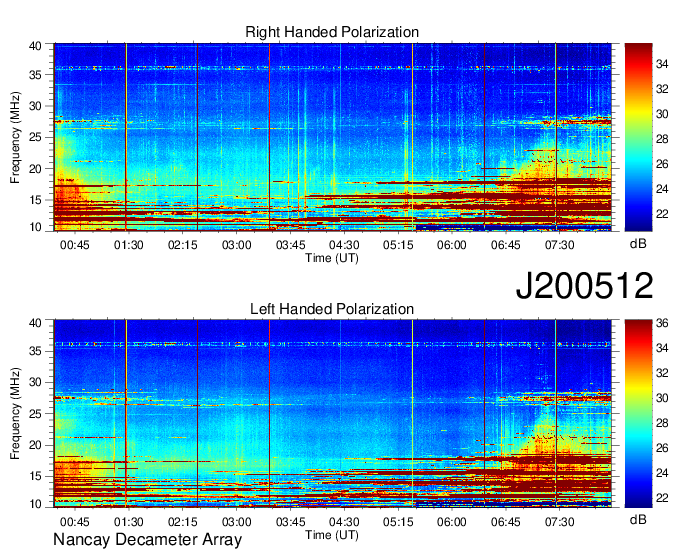Click Time (UT) label under Right Handed plot
Image resolution: width=680 pixels, height=552 pixels.
[332, 258]
